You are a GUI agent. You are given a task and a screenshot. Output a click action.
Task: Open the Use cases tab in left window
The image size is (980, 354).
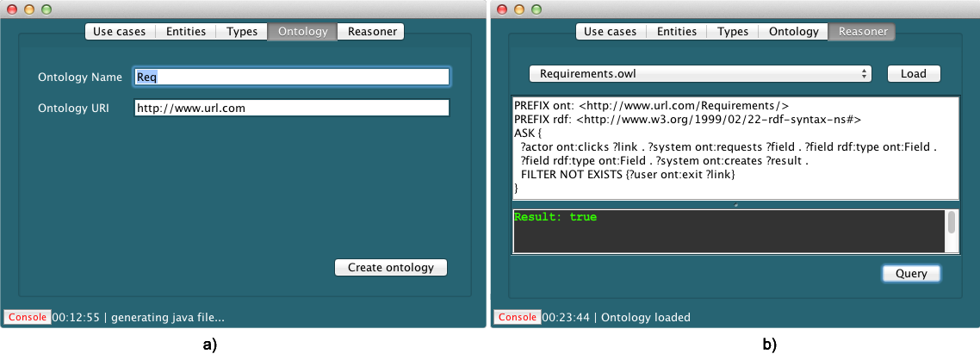pos(120,32)
